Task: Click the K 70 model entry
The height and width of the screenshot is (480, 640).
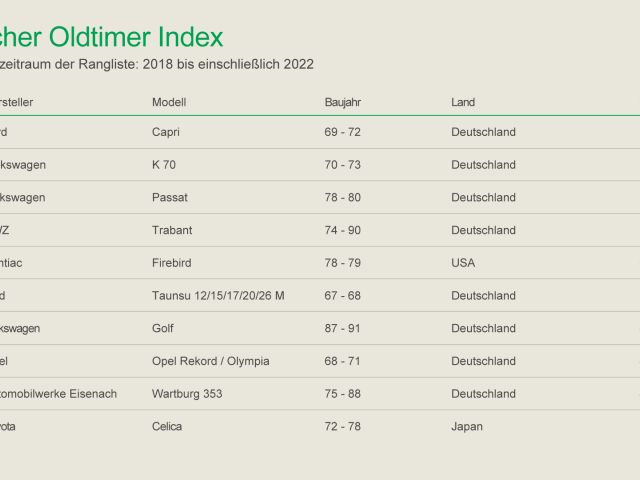Action: click(x=164, y=165)
